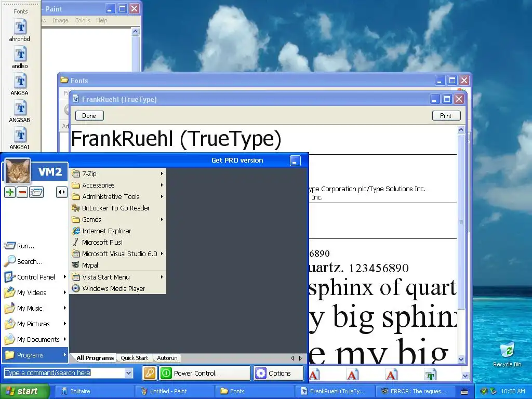Open My Pictures folder

point(35,324)
